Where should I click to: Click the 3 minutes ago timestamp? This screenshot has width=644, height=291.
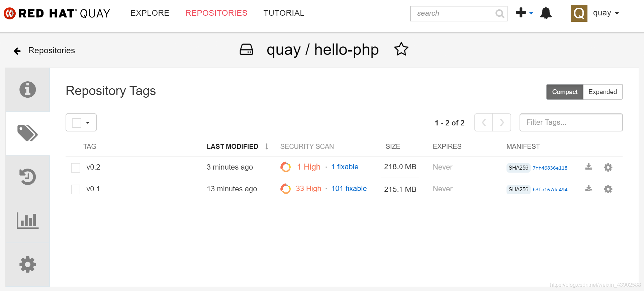coord(230,167)
